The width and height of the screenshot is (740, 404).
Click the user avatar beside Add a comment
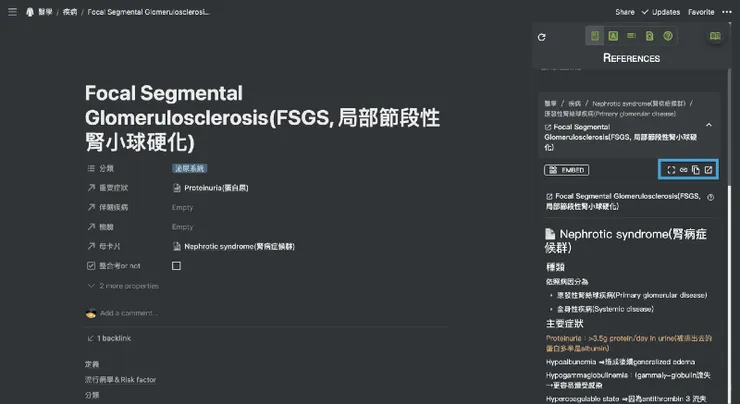pyautogui.click(x=91, y=312)
